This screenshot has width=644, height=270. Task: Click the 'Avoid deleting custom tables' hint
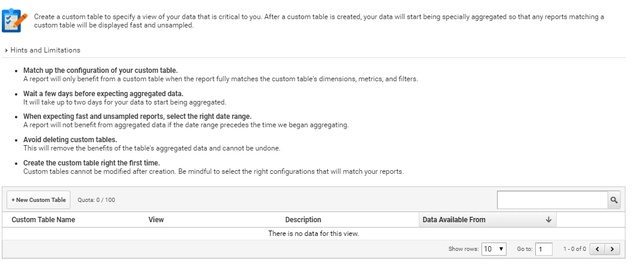pyautogui.click(x=70, y=140)
